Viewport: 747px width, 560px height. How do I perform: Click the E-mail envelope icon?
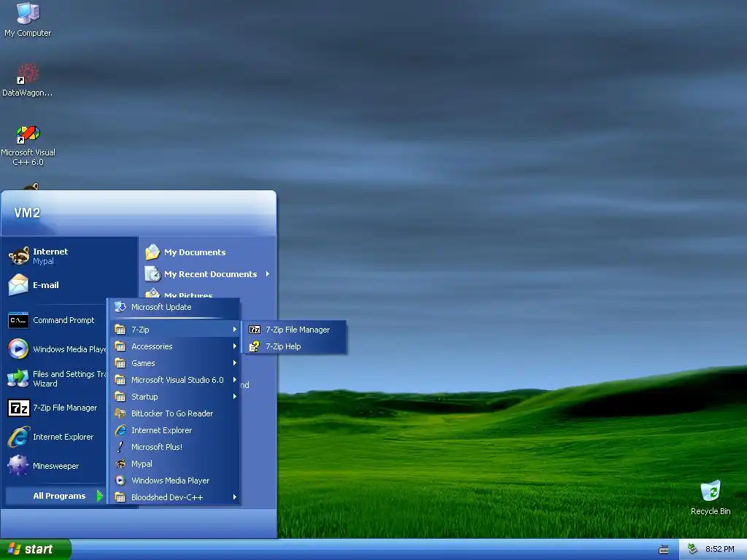[18, 285]
